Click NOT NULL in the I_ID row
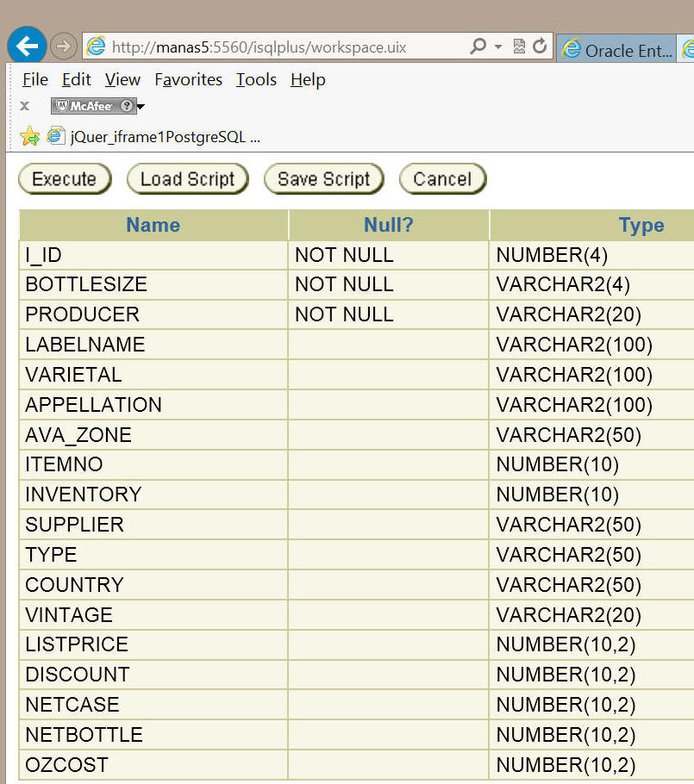This screenshot has width=694, height=784. 344,256
